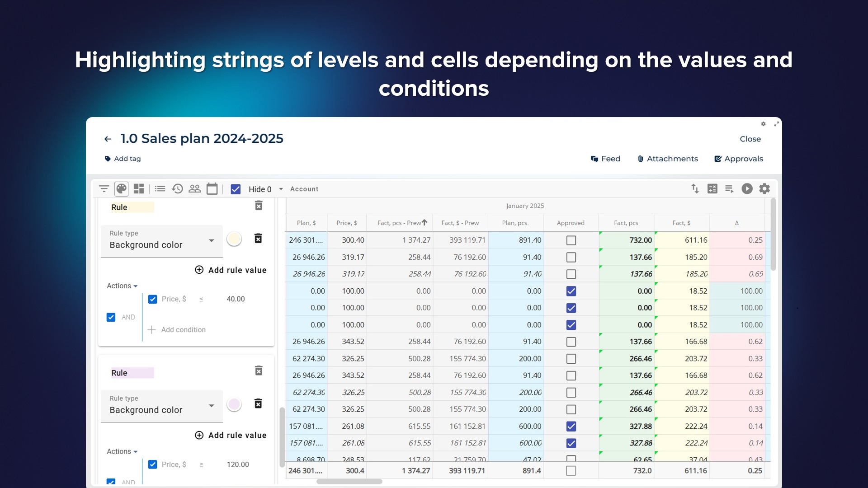Check the Approved box in the first row
868x488 pixels.
pyautogui.click(x=571, y=240)
